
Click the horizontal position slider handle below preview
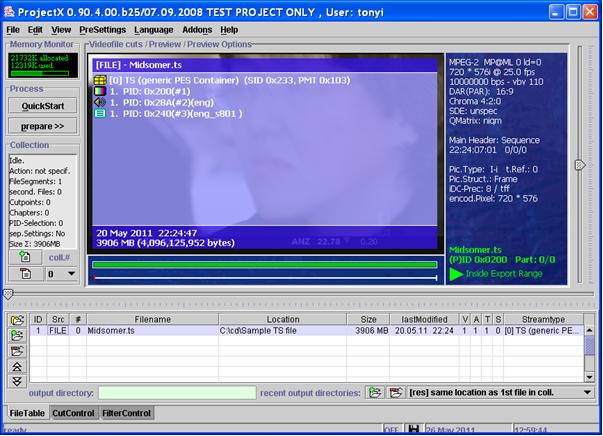point(8,294)
